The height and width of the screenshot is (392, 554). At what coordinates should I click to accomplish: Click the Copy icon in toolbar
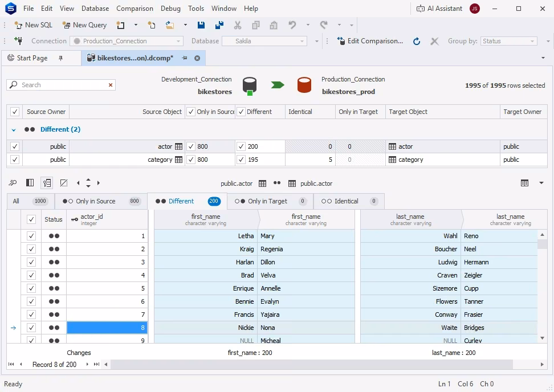pos(256,25)
